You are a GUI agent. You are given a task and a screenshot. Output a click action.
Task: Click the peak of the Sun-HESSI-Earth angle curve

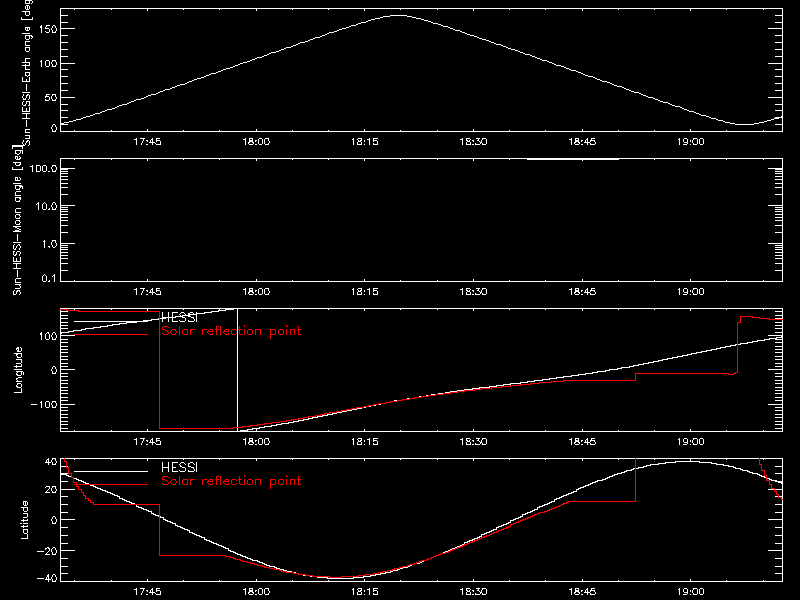point(398,15)
